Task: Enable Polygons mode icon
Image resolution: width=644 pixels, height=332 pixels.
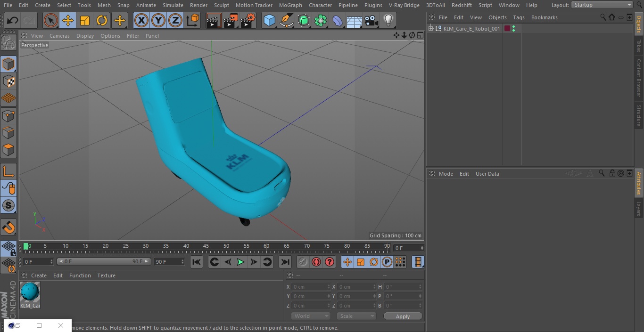Action: pos(8,150)
